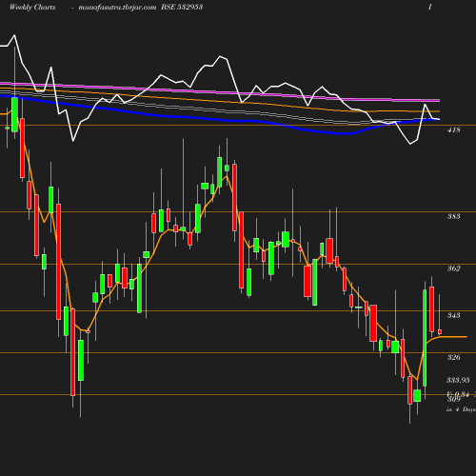Click the 326 price axis label
This screenshot has height=476, width=476.
tap(453, 357)
